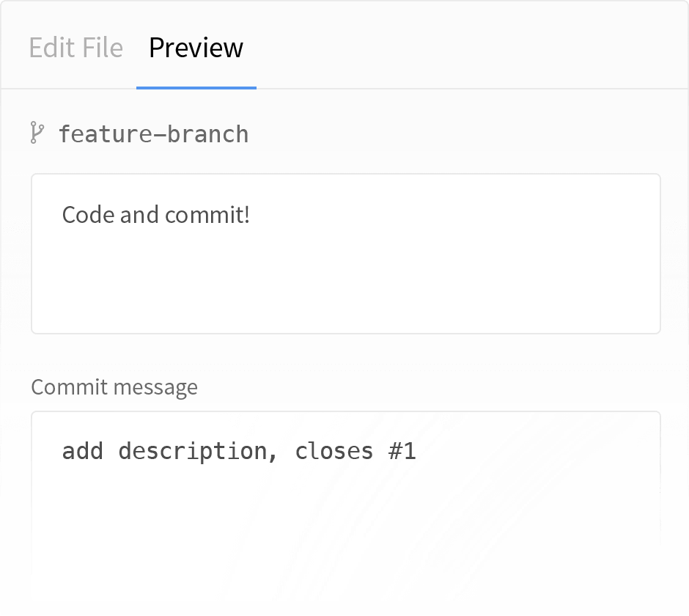Screen dimensions: 689x616
Task: Place cursor on the word 'description,'
Action: coord(198,452)
